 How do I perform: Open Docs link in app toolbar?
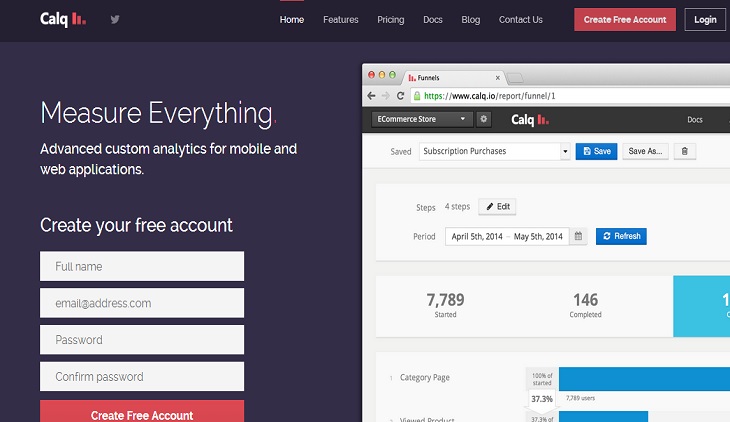point(695,120)
